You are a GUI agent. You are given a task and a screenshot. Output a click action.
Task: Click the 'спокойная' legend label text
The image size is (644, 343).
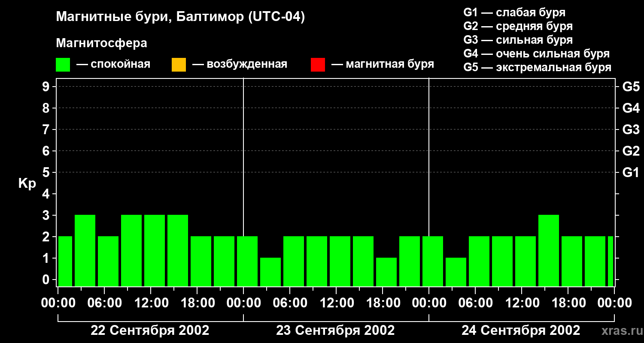click(x=120, y=64)
